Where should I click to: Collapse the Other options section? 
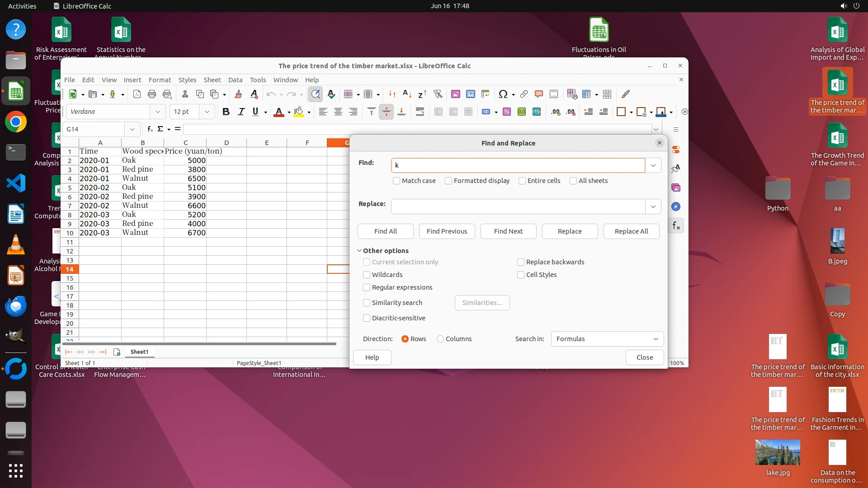pyautogui.click(x=359, y=251)
